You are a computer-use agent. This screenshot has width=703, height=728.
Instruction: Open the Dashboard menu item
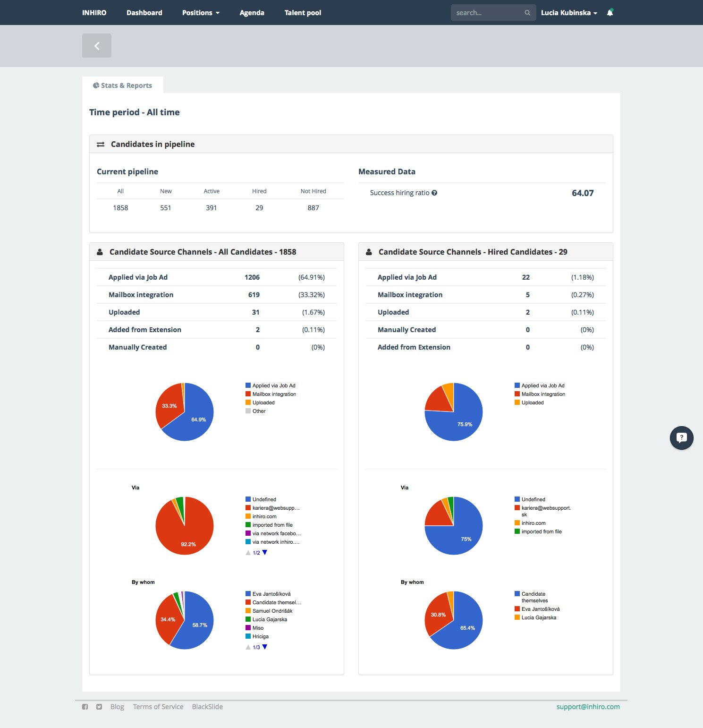[144, 13]
